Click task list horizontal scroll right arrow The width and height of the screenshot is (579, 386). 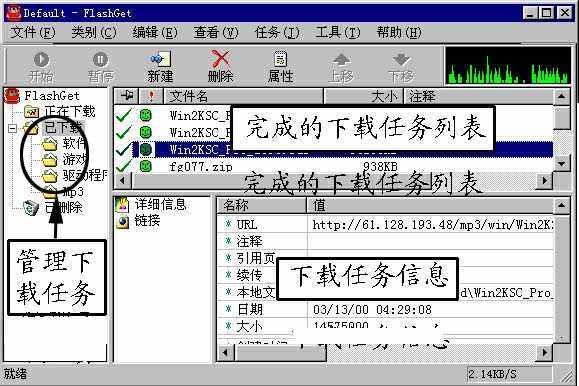coord(545,181)
